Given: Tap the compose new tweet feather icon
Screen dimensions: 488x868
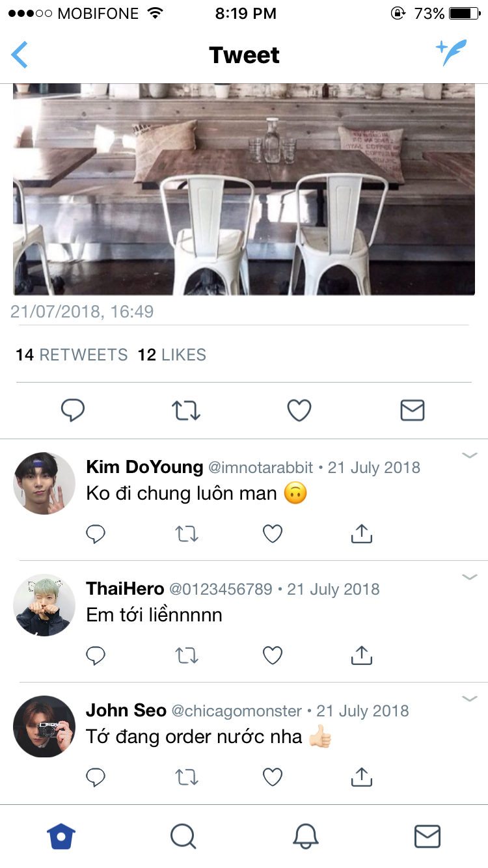Looking at the screenshot, I should coord(452,53).
